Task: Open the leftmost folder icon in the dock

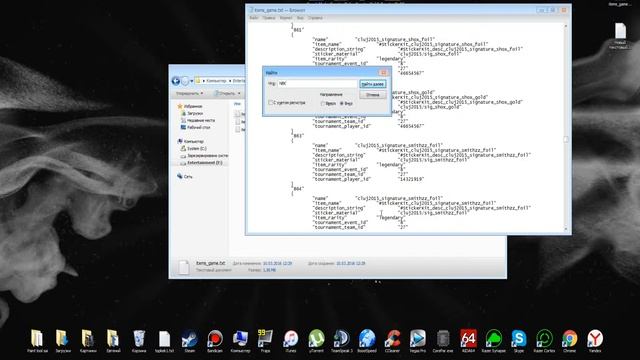Action: tap(37, 339)
